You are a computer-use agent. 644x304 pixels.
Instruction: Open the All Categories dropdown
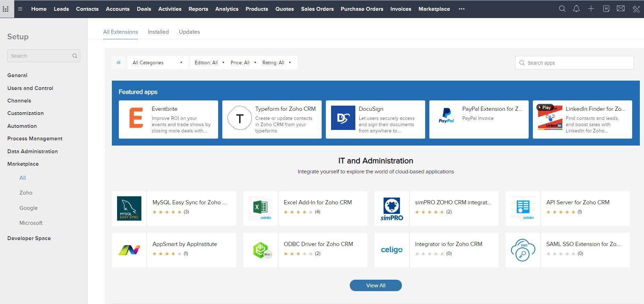158,63
